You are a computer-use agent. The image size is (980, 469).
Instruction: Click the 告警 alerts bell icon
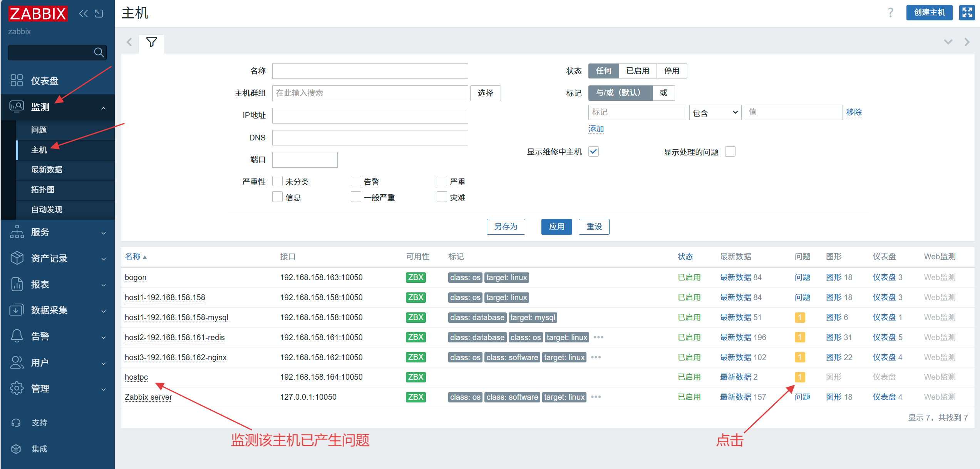[17, 336]
